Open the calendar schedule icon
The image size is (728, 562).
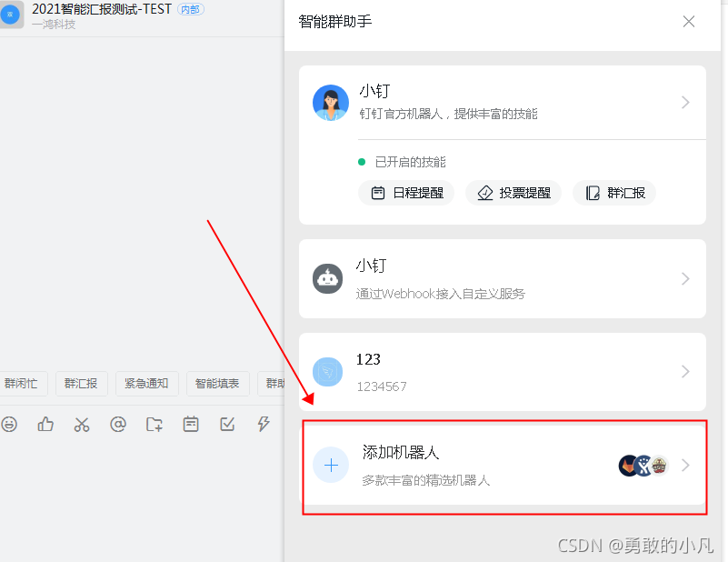(191, 424)
